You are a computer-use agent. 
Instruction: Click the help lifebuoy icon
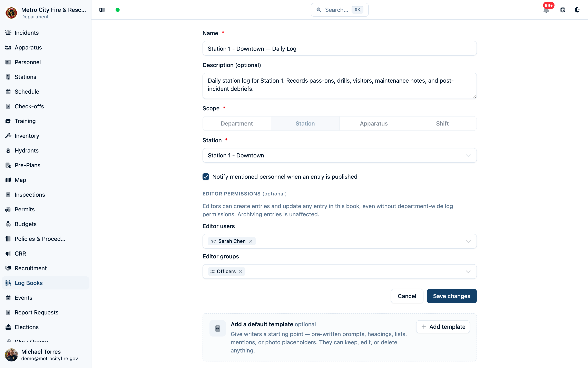click(563, 10)
